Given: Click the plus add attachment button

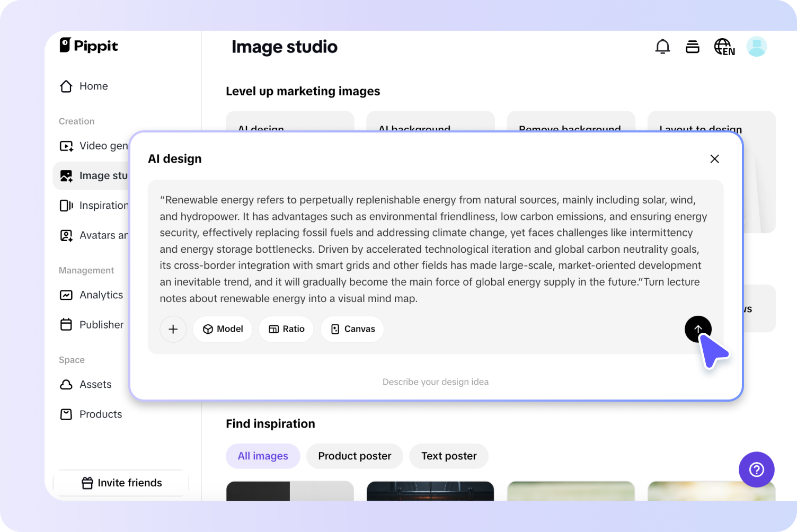Looking at the screenshot, I should pos(173,329).
